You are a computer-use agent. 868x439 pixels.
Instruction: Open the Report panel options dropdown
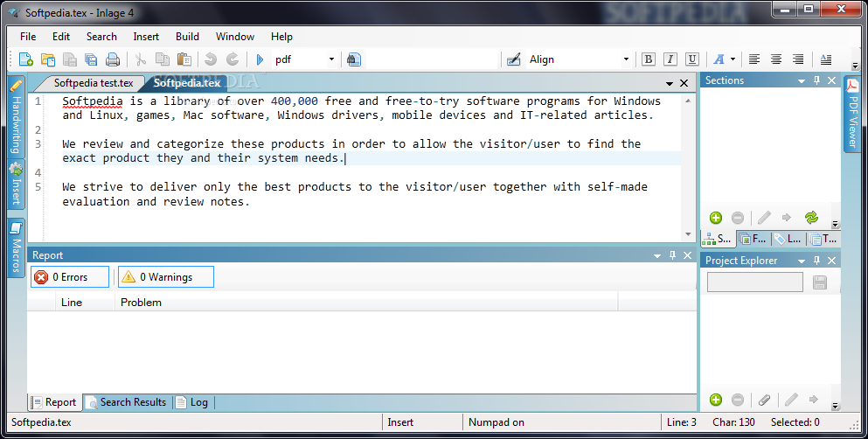coord(657,255)
